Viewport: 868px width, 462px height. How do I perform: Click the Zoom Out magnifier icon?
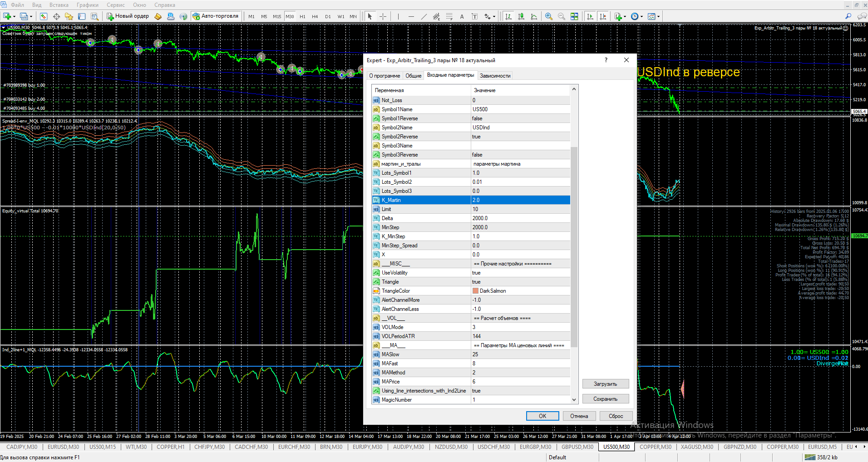(562, 16)
